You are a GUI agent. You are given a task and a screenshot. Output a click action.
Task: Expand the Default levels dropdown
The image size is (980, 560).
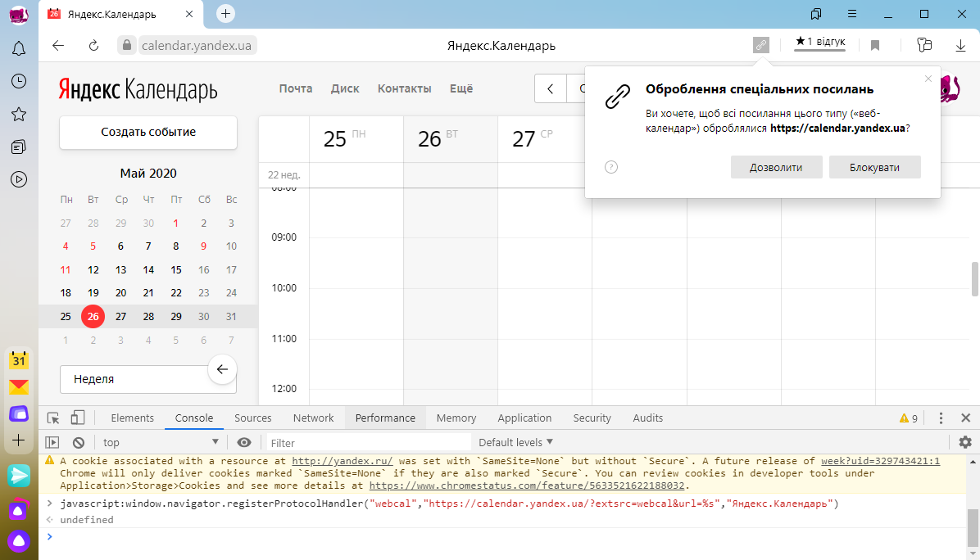point(515,442)
